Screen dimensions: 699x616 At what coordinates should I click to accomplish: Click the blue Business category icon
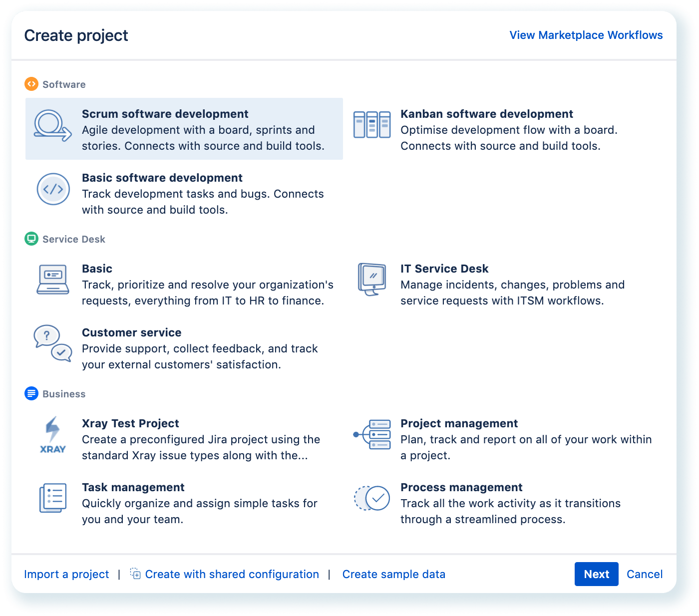click(31, 393)
